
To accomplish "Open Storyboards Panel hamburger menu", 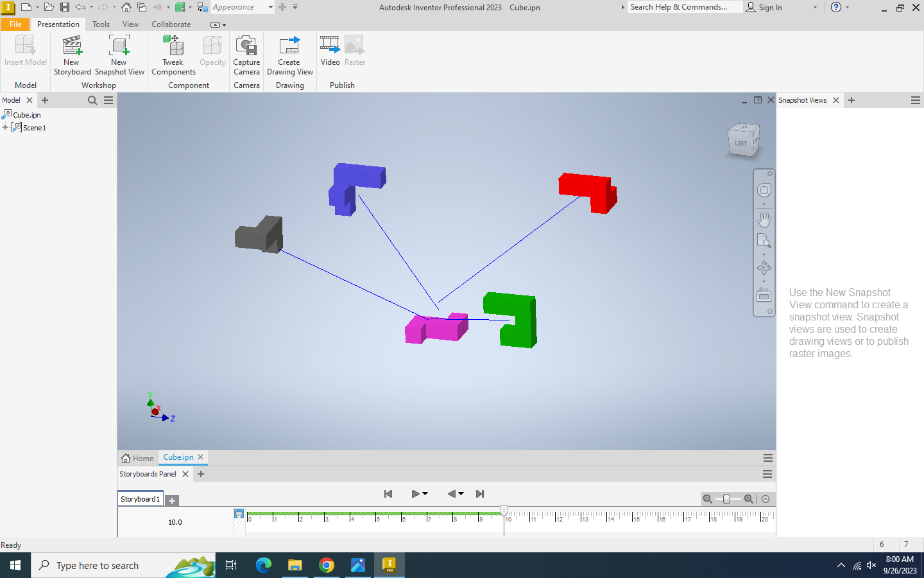I will click(x=767, y=474).
